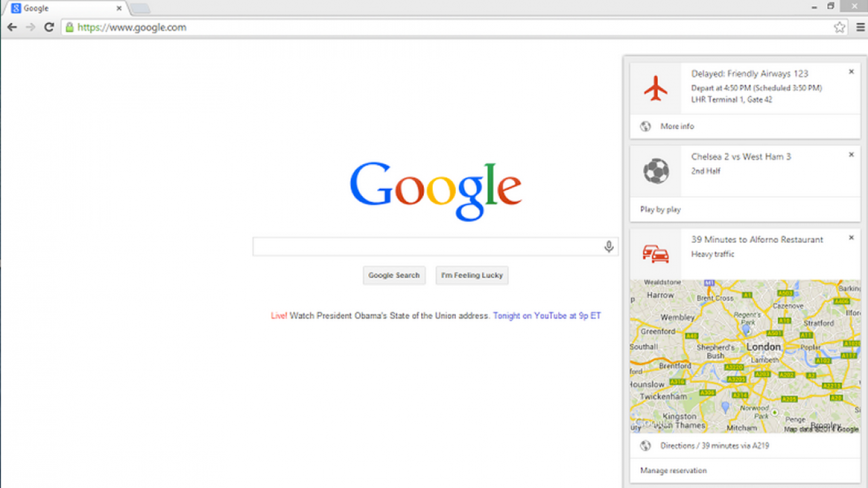Click the Google Search button
The width and height of the screenshot is (868, 488).
pos(394,275)
